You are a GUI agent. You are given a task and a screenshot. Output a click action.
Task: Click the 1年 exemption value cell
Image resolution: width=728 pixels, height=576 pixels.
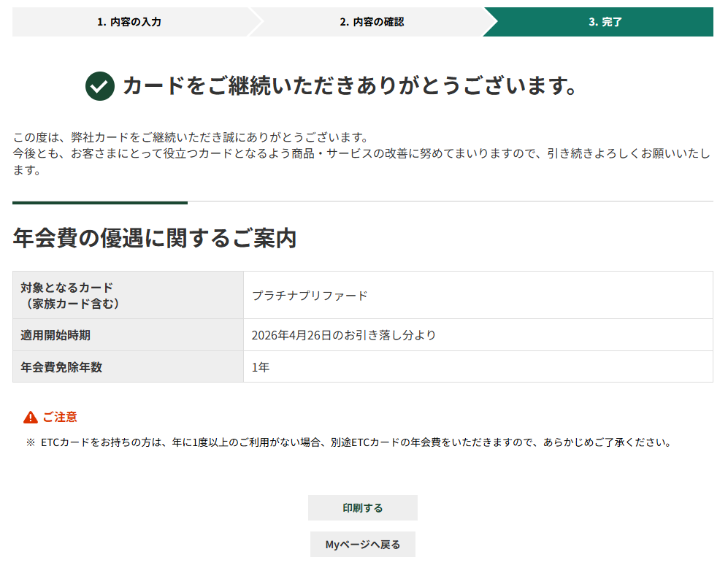click(261, 367)
